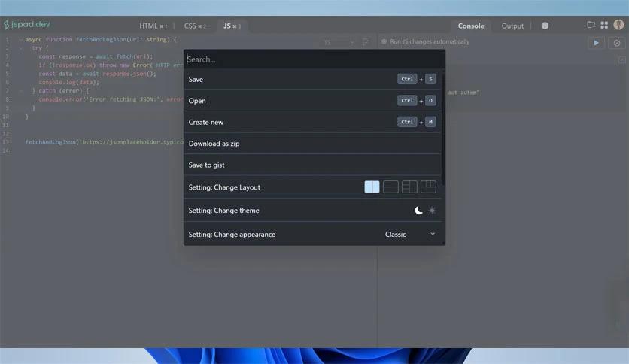Click the copy icon in console panel
The image size is (629, 364).
click(621, 59)
